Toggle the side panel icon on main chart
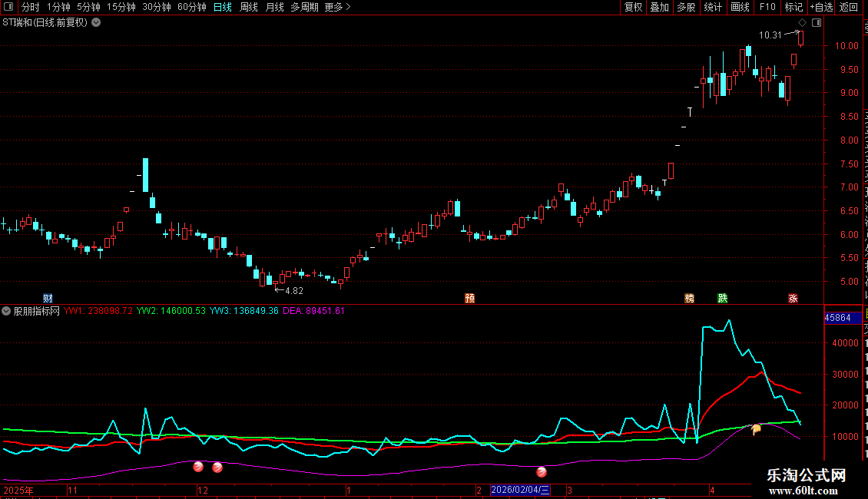Image resolution: width=868 pixels, height=499 pixels. tap(817, 23)
